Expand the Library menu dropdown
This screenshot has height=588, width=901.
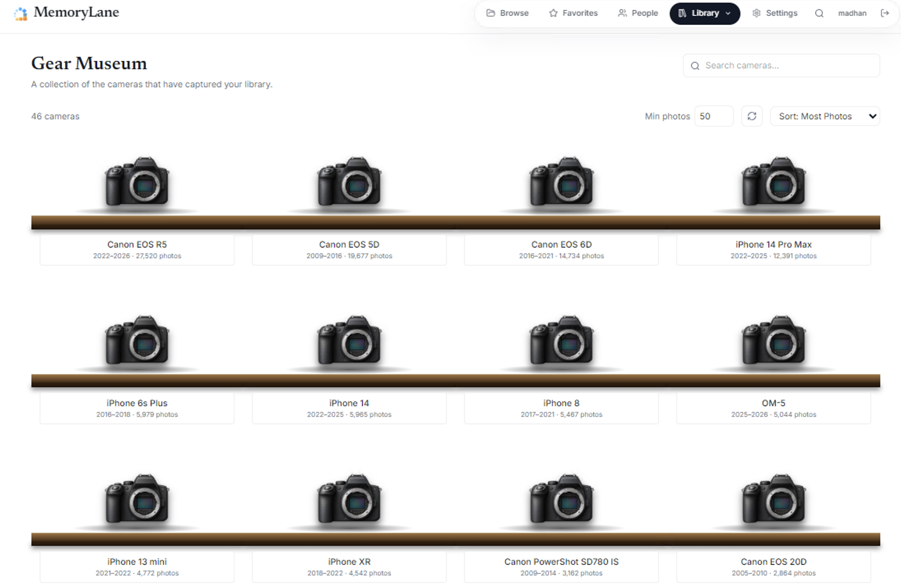705,13
